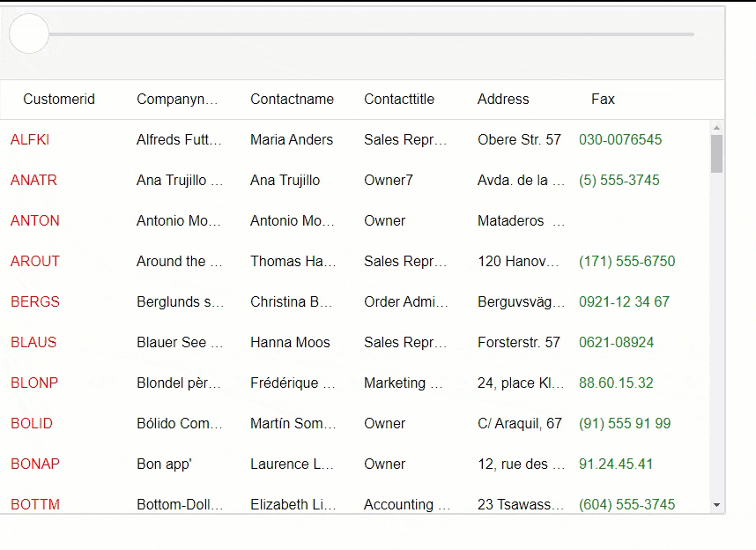756x550 pixels.
Task: Sort the grid by Customerid column
Action: 58,99
